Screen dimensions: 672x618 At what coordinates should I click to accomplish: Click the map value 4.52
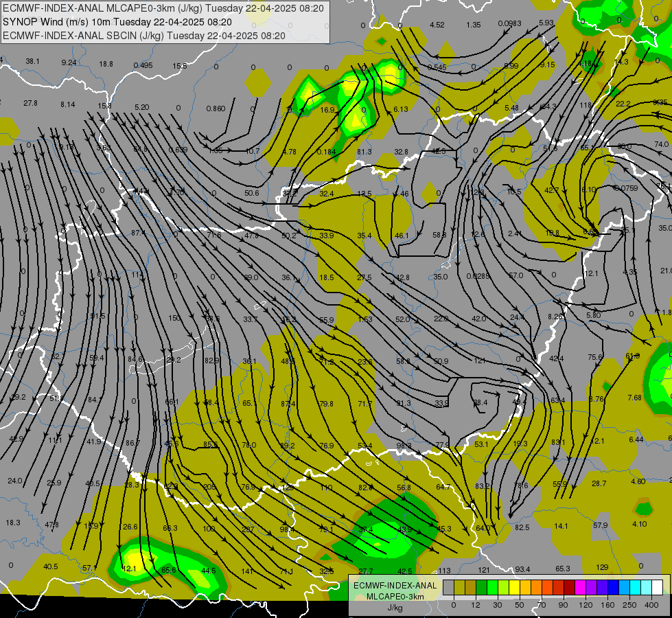click(x=437, y=25)
